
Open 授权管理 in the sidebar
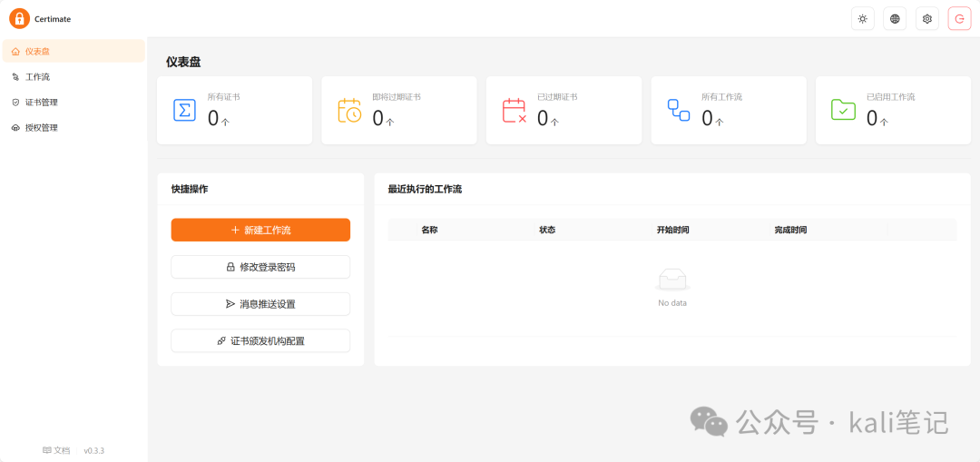point(73,128)
